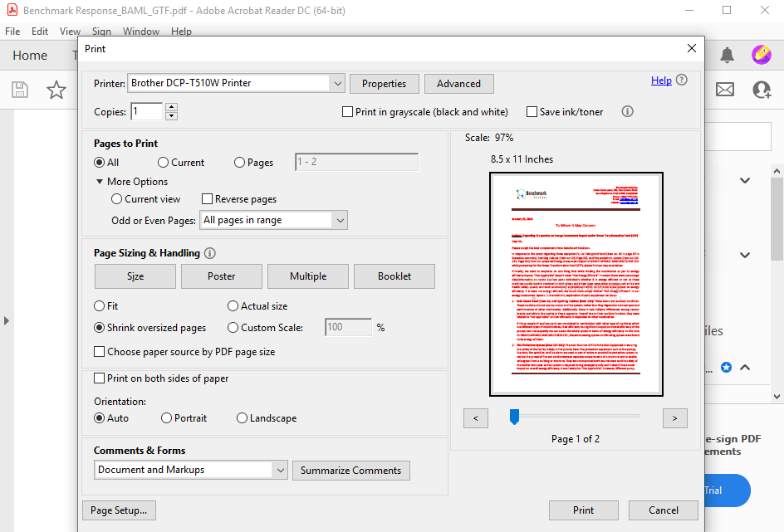Open the Odd or Even Pages dropdown
The height and width of the screenshot is (532, 784).
point(340,219)
